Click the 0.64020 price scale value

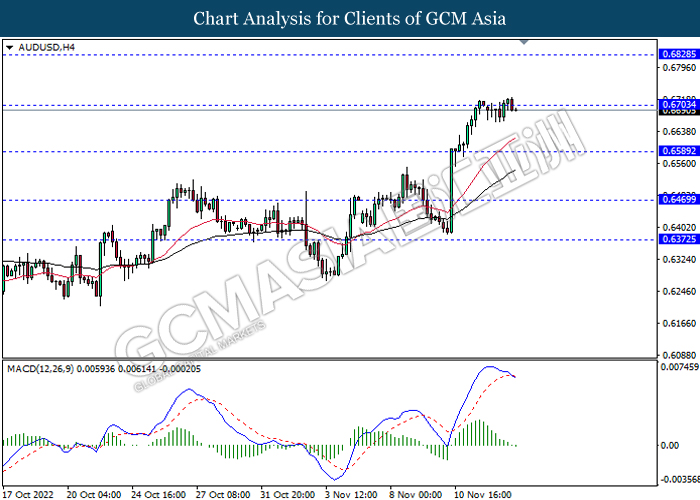pos(679,228)
